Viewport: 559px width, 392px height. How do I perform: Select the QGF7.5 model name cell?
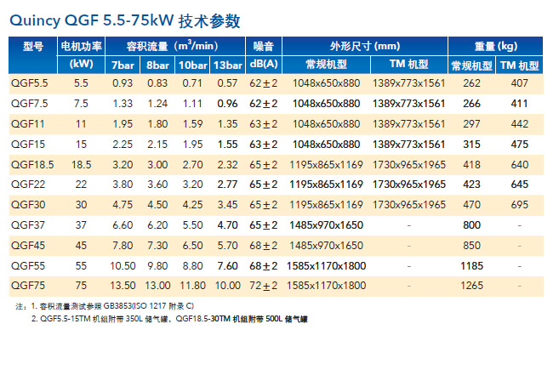click(29, 104)
